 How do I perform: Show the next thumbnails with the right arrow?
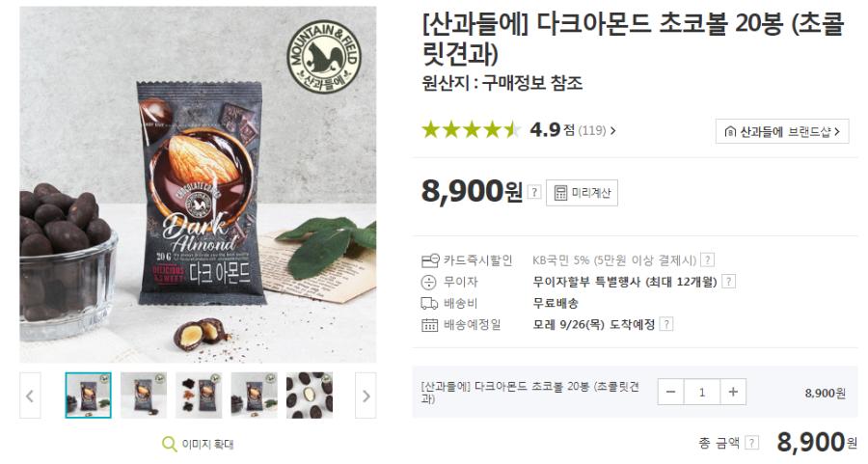click(366, 396)
